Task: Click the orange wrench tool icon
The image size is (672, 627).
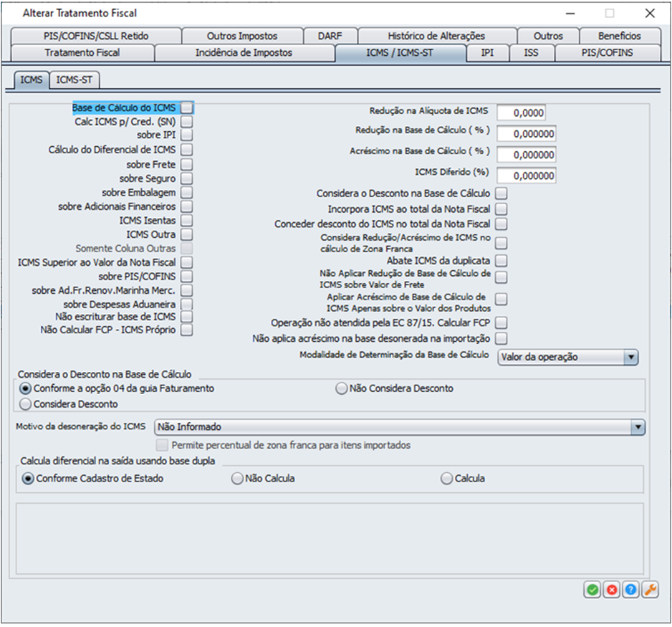Action: 650,590
